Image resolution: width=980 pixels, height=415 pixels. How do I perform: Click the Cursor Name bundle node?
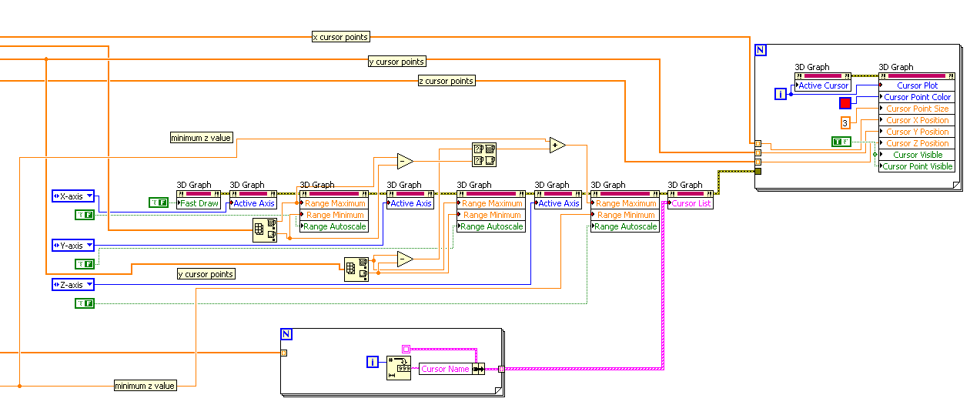point(451,369)
